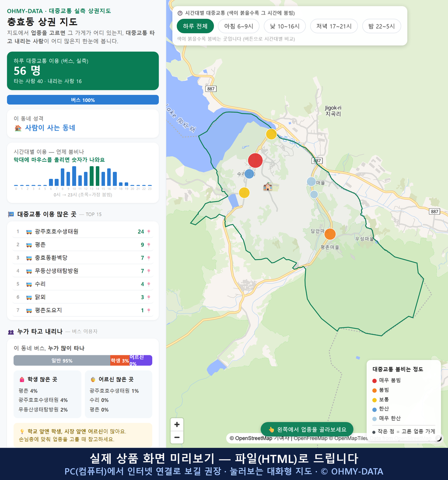Click the pin icon on 광주호호수생태원 row
The image size is (448, 480).
149,232
